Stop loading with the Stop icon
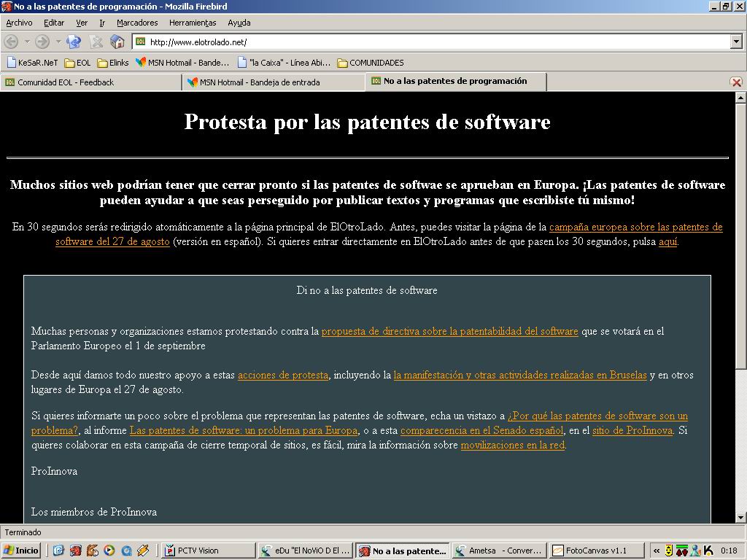This screenshot has height=560, width=747. pos(96,42)
